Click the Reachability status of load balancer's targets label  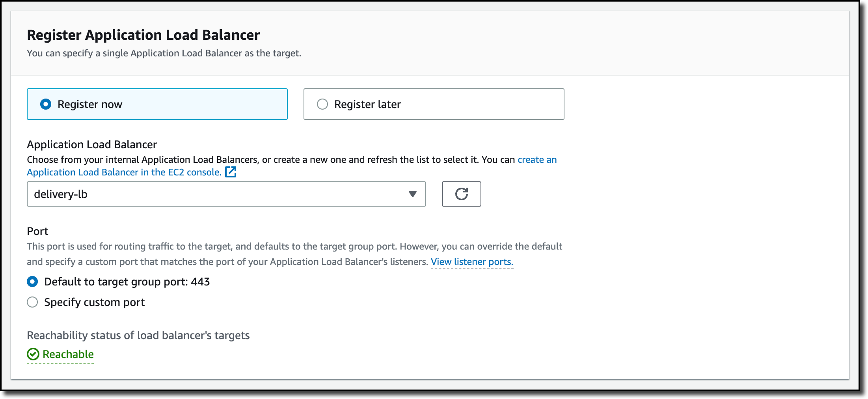138,335
